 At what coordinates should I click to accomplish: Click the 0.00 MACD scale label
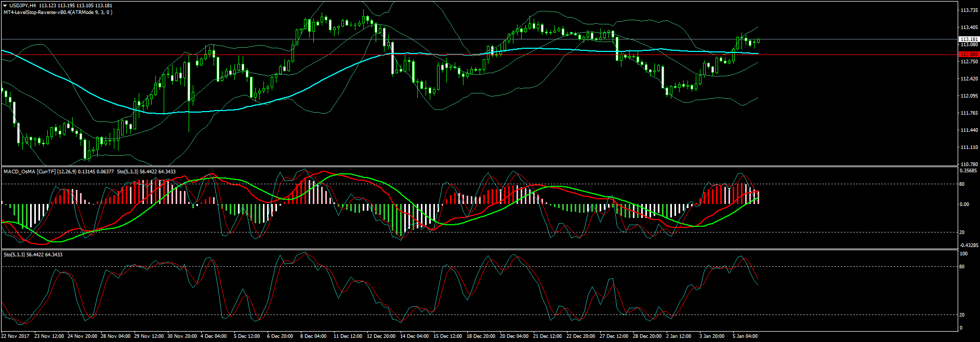click(x=964, y=204)
